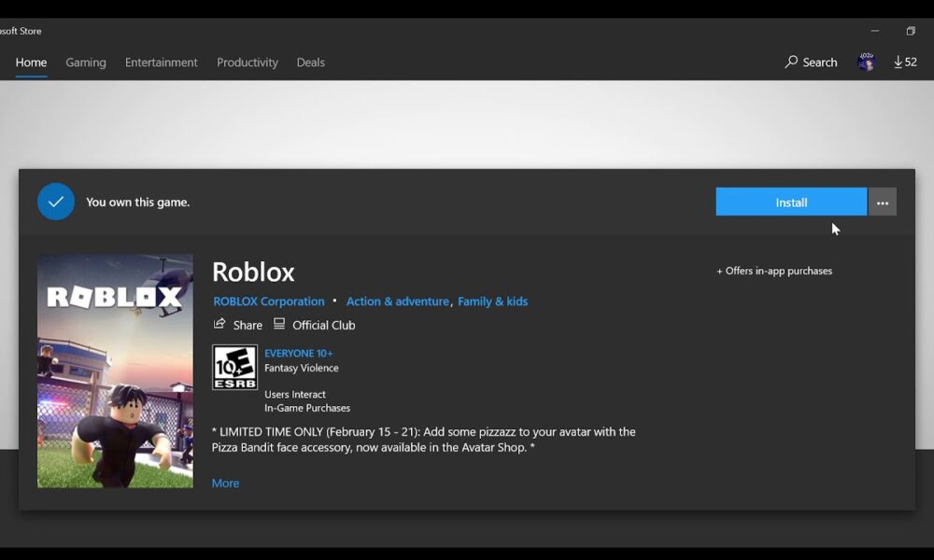This screenshot has height=560, width=934.
Task: Expand the description with More
Action: pos(225,483)
